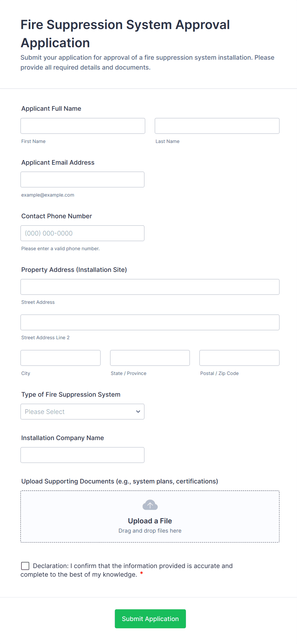Screen dimensions: 297x644
Task: Click the Street Address Line 2 field
Action: (150, 322)
